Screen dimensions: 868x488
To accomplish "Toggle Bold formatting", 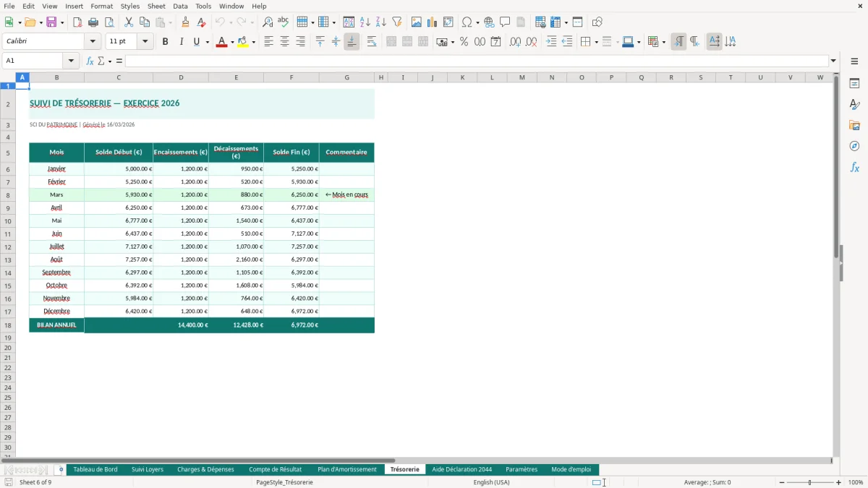I will point(165,42).
